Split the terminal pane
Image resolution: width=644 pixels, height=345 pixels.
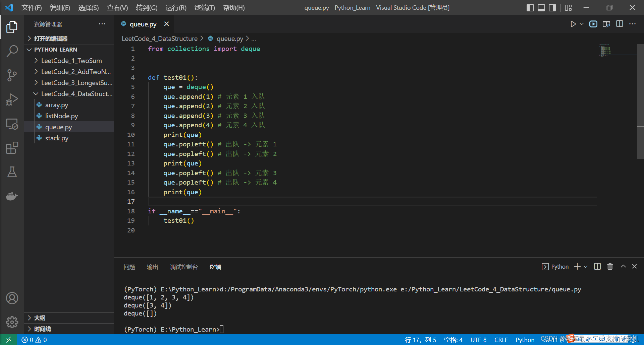[x=597, y=267]
